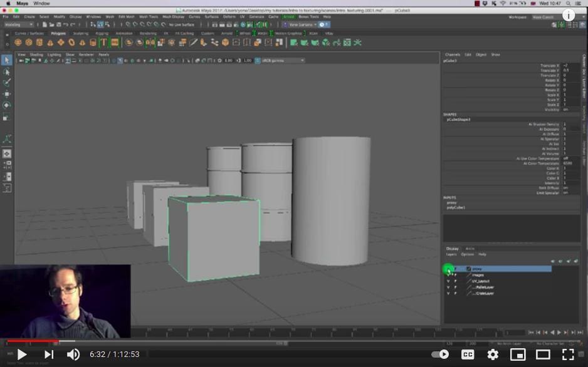This screenshot has height=367, width=588.
Task: Jump to the end of the playback range
Action: tap(580, 333)
